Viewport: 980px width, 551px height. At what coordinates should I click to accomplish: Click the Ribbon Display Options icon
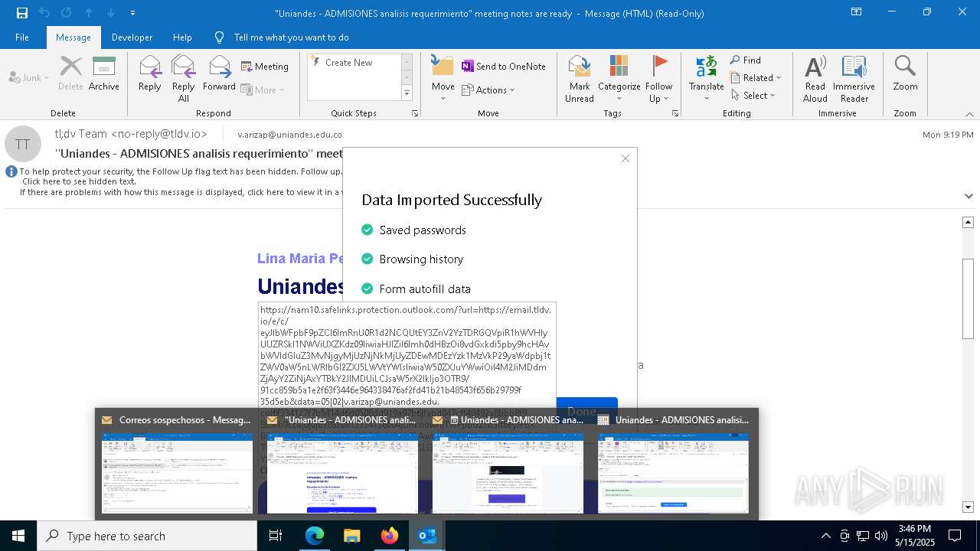(x=857, y=12)
